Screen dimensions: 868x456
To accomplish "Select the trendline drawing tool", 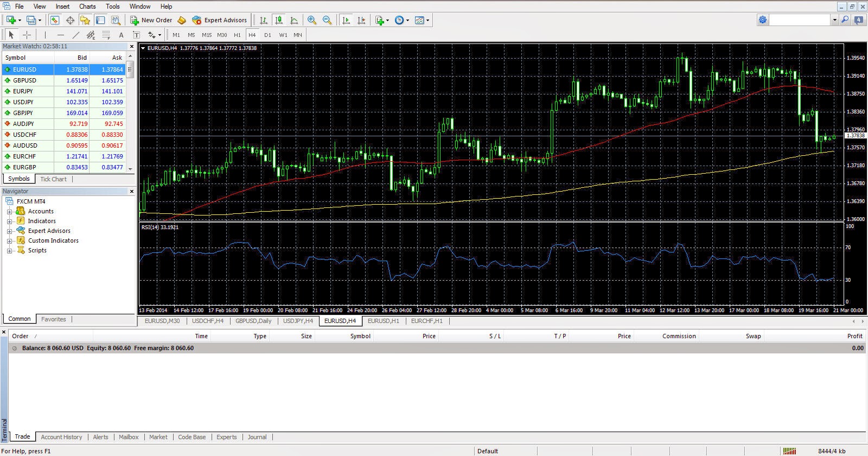I will 75,35.
